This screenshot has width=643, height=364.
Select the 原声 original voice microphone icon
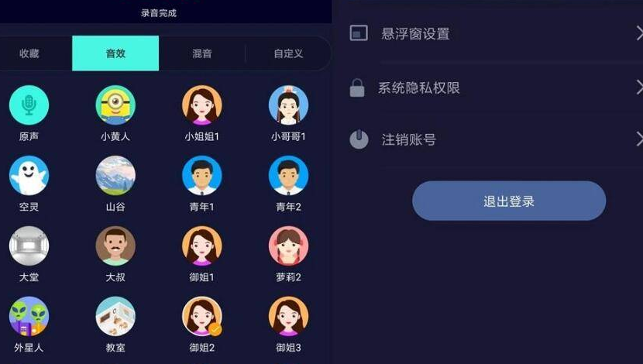[29, 105]
